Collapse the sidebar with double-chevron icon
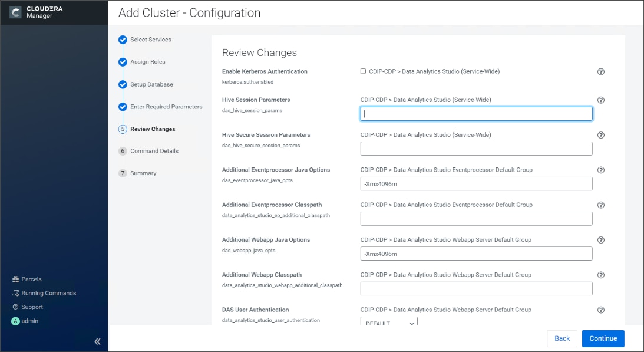The height and width of the screenshot is (352, 644). pyautogui.click(x=97, y=341)
